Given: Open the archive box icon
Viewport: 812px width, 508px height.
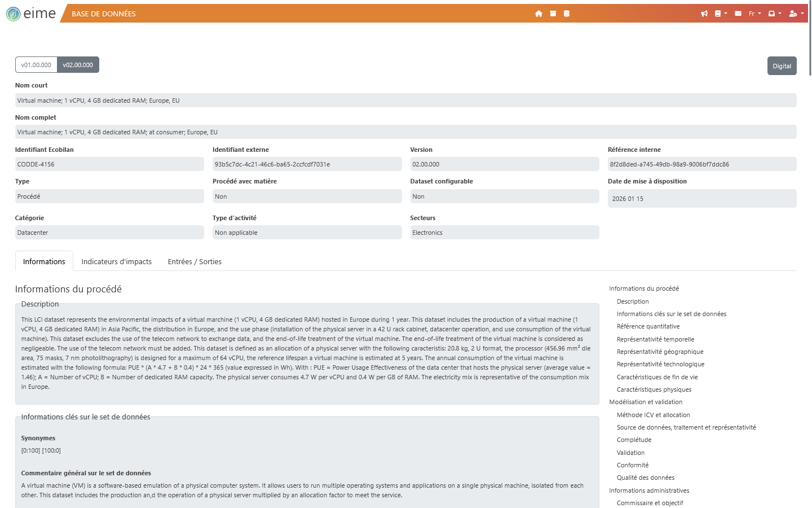Looking at the screenshot, I should (x=553, y=14).
